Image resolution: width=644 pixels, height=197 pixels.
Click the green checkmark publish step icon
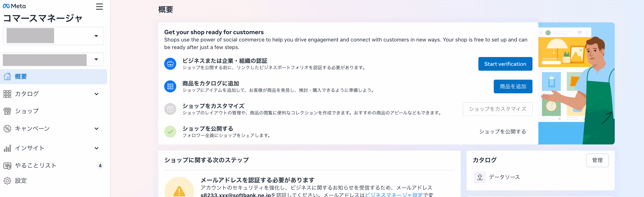coord(170,131)
